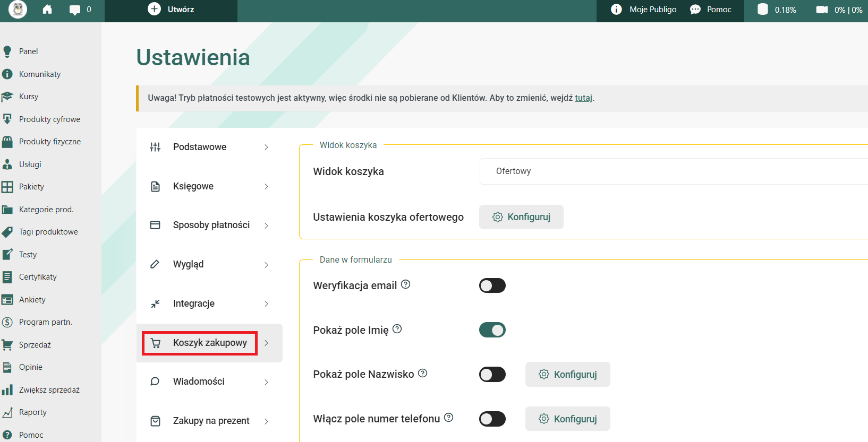The height and width of the screenshot is (442, 868).
Task: Click the home icon in top bar
Action: click(47, 10)
